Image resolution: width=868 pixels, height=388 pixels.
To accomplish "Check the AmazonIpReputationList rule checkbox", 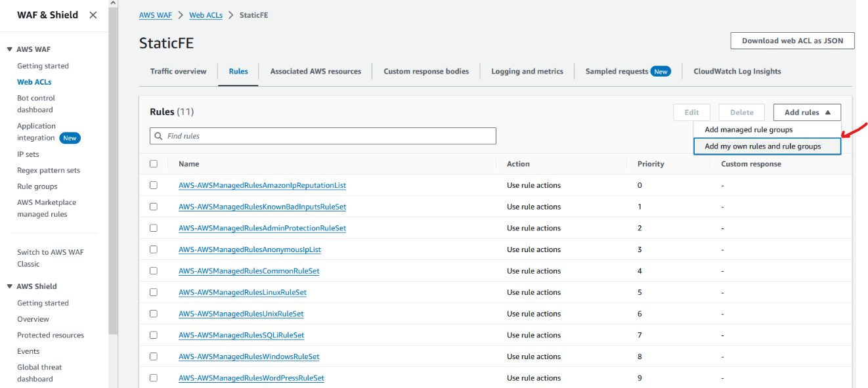I will point(154,185).
